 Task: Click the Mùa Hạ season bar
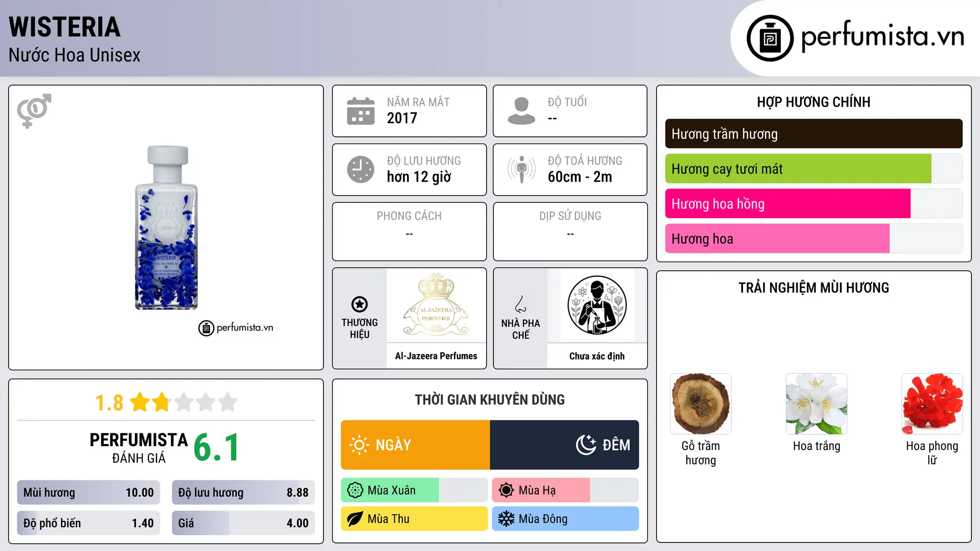point(566,490)
